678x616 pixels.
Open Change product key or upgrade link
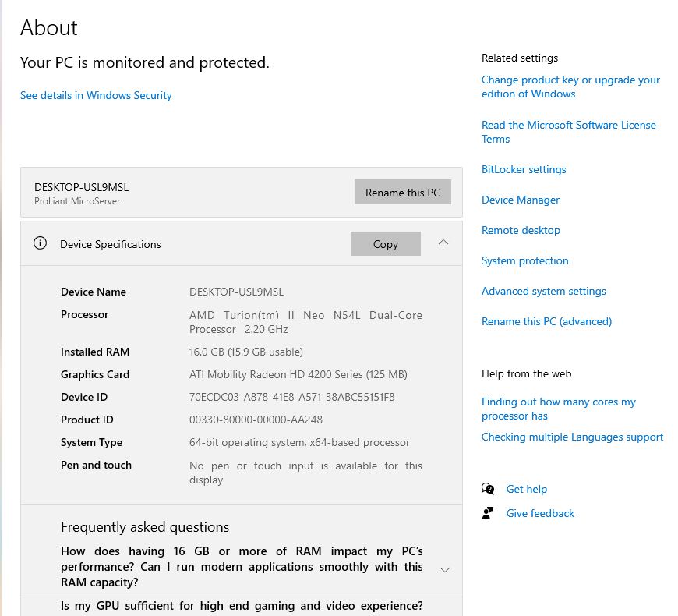[570, 87]
